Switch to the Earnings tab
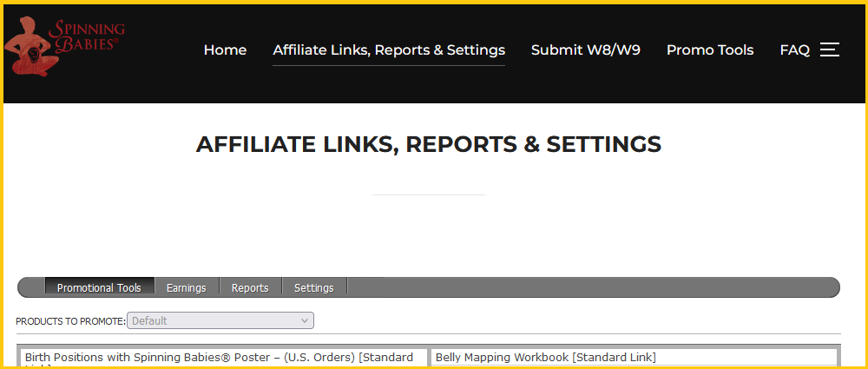Viewport: 868px width, 369px height. (x=187, y=287)
